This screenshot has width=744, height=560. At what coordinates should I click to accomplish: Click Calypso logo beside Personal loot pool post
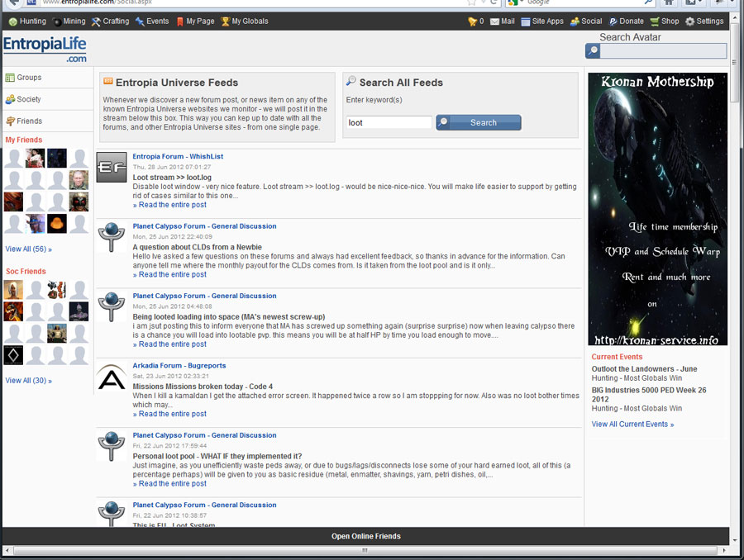112,446
